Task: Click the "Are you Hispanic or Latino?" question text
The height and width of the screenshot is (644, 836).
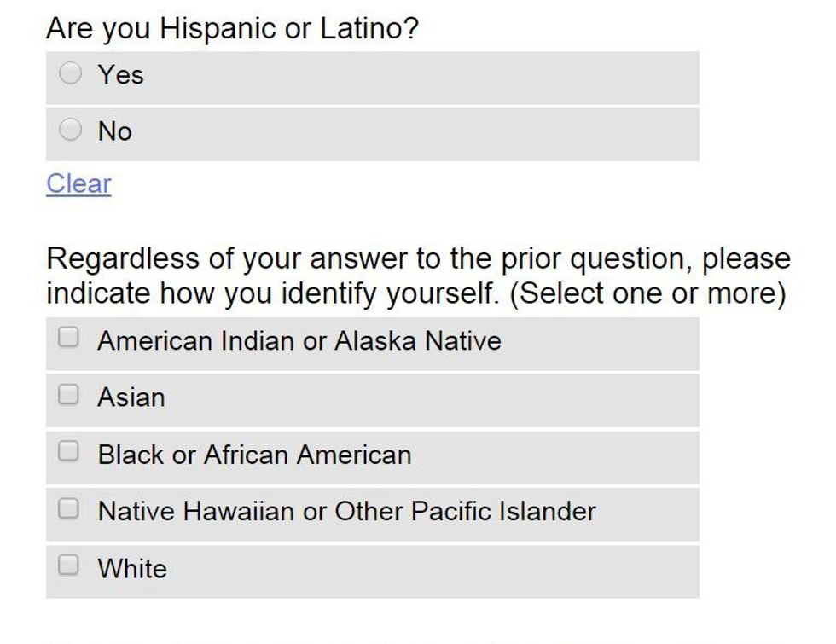Action: [232, 29]
